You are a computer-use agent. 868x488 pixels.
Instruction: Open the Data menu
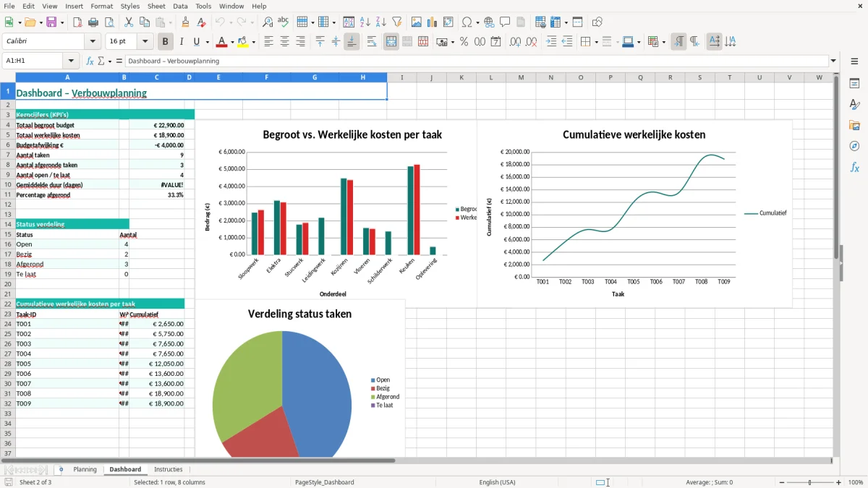click(180, 6)
